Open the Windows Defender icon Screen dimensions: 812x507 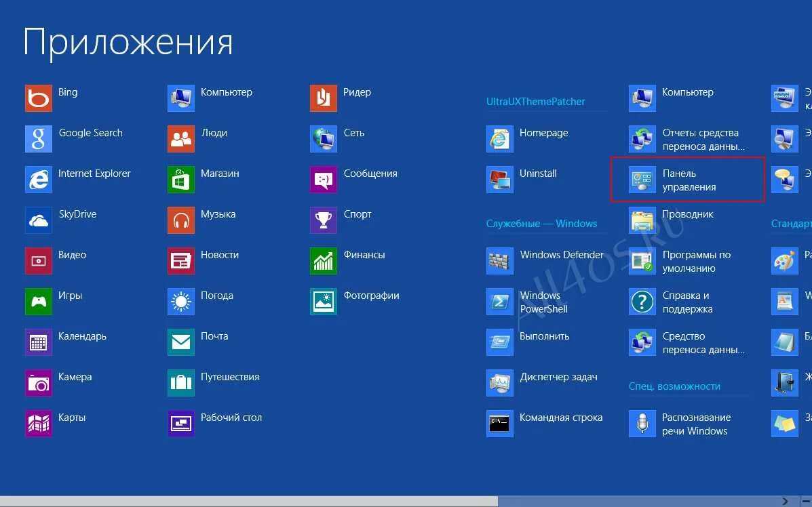pos(500,261)
